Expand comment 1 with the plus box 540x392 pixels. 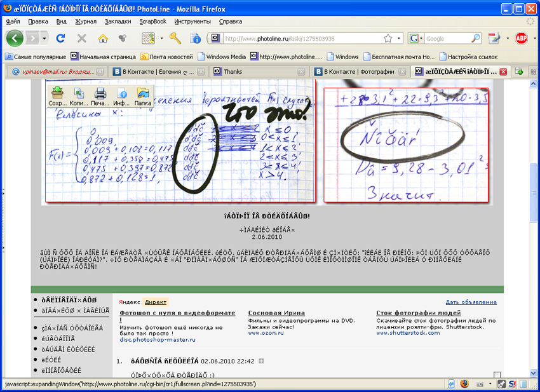261,361
